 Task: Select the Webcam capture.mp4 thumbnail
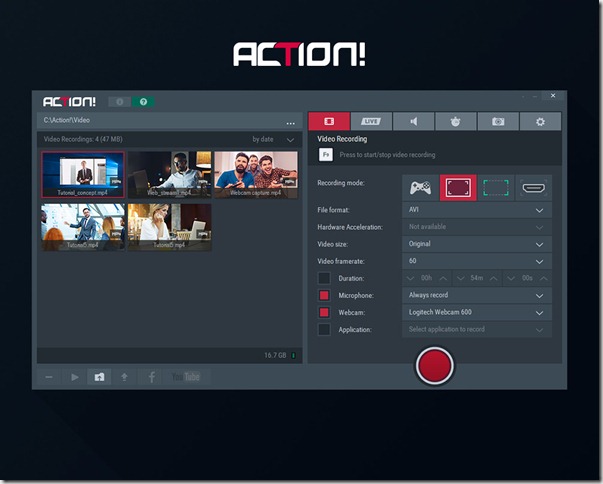255,174
